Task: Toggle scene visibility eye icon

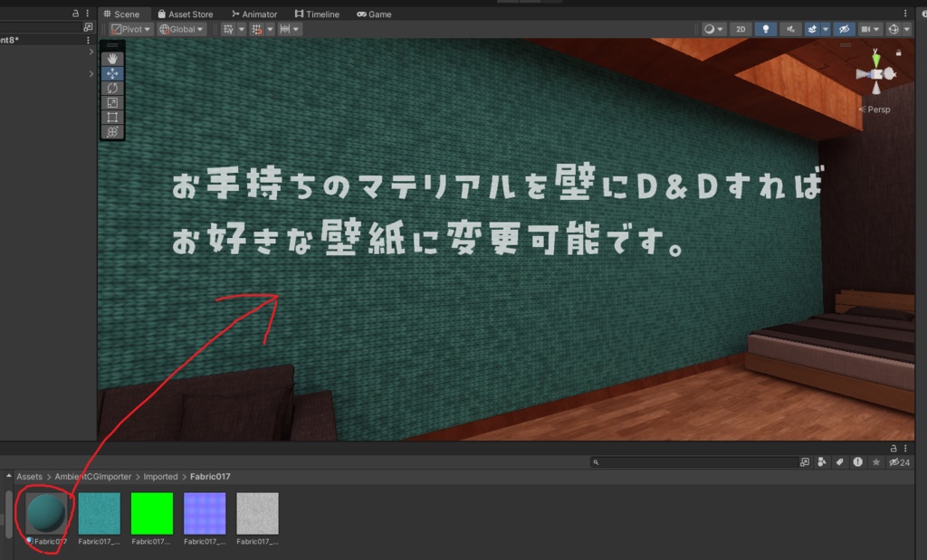Action: 843,29
